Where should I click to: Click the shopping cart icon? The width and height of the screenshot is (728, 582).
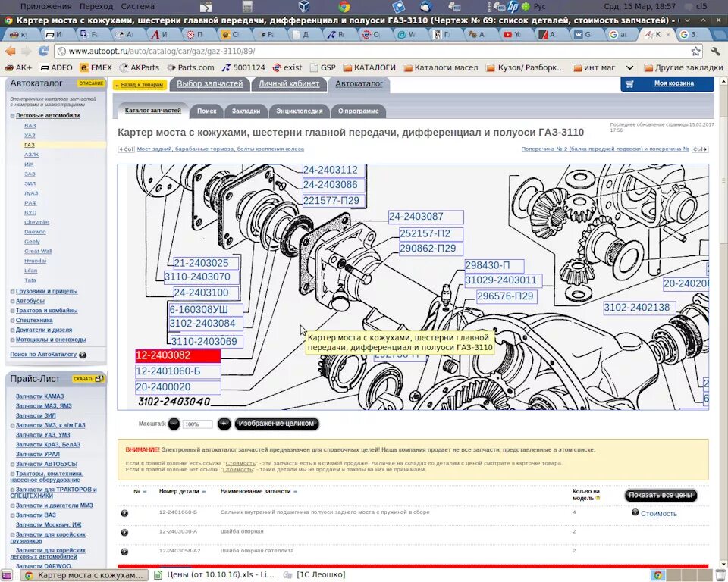629,84
